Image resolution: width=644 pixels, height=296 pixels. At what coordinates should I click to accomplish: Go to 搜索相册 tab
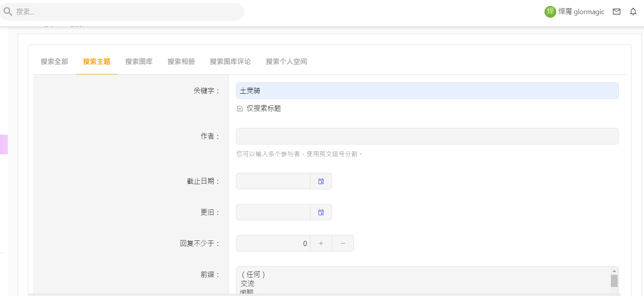tap(181, 61)
